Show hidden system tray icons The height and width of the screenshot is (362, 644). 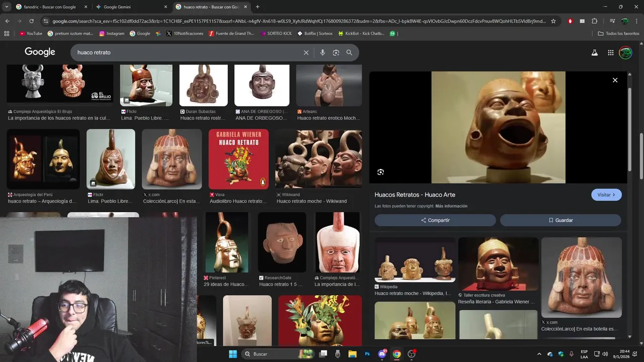click(x=539, y=354)
